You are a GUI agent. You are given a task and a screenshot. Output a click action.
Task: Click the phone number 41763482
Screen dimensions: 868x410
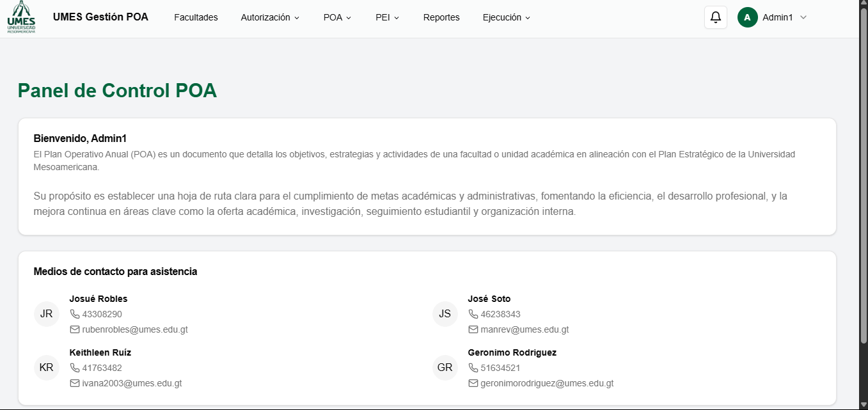click(x=102, y=368)
